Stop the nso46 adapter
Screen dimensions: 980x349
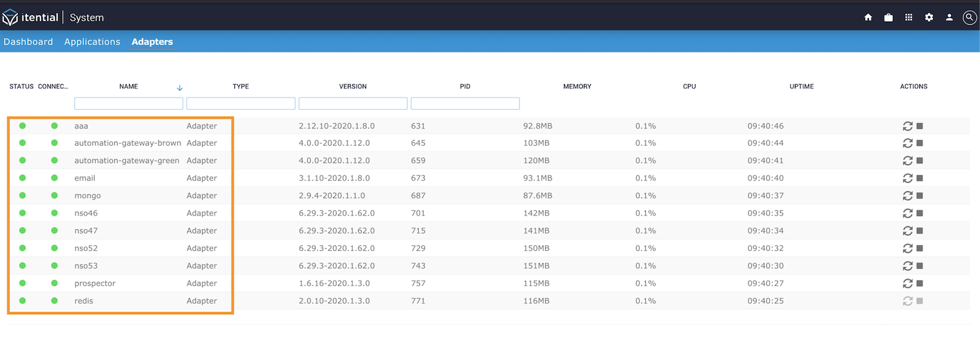point(920,213)
